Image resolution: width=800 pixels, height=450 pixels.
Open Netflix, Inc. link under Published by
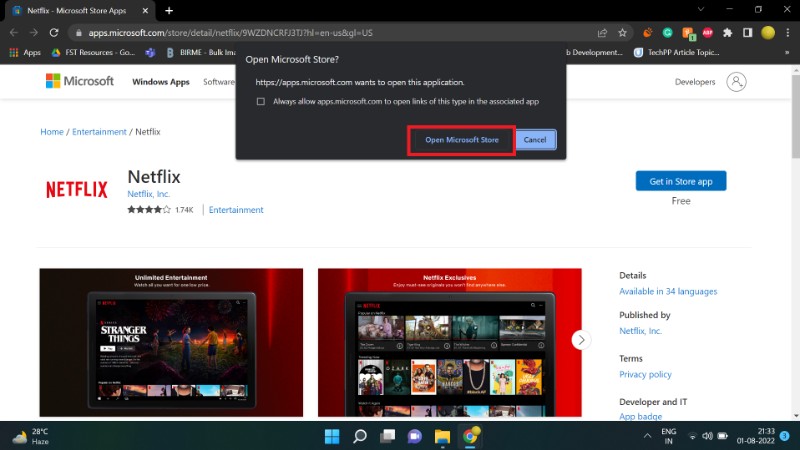(x=640, y=331)
